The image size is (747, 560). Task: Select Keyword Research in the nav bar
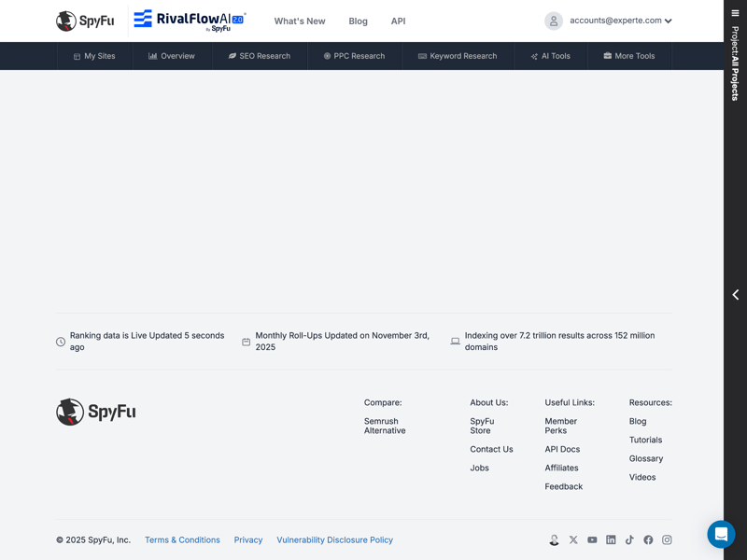[457, 56]
